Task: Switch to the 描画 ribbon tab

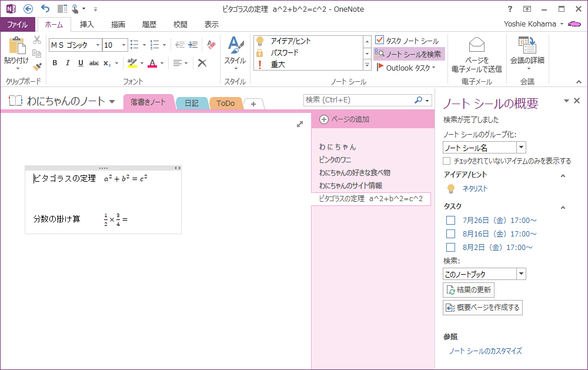Action: [x=118, y=24]
